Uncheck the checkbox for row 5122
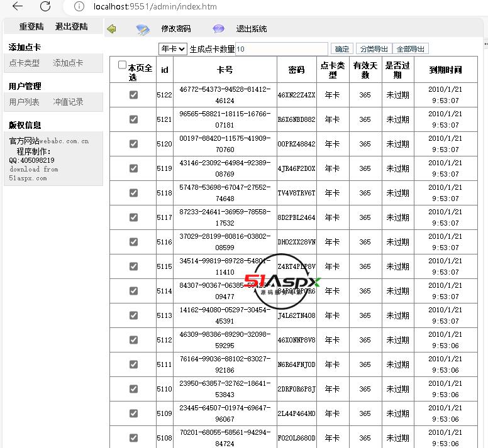488x448 pixels. pos(133,95)
